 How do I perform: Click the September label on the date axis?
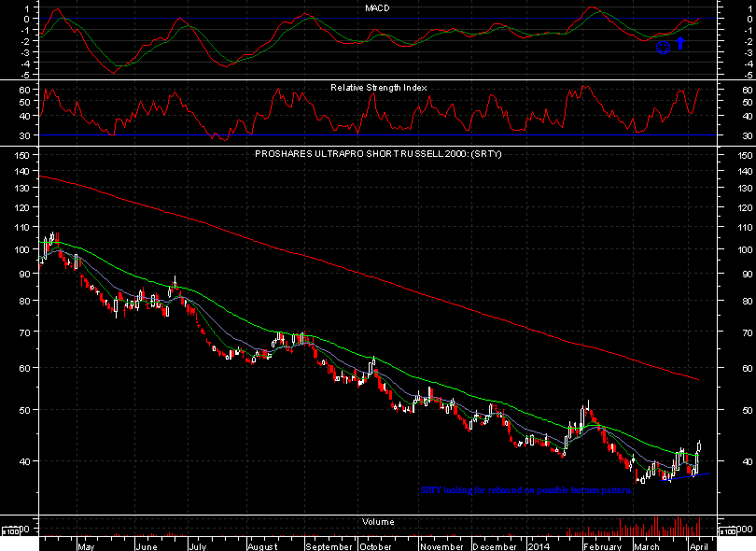tap(329, 546)
